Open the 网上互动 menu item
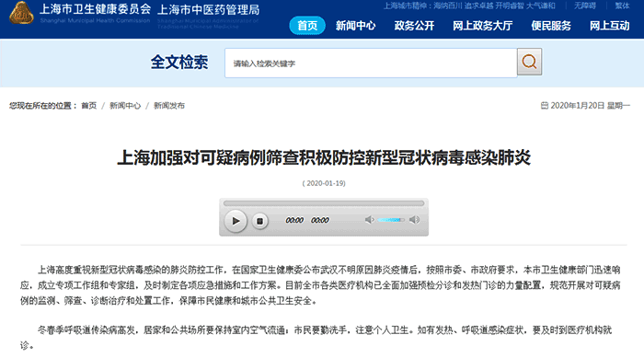The height and width of the screenshot is (358, 644). [x=609, y=26]
